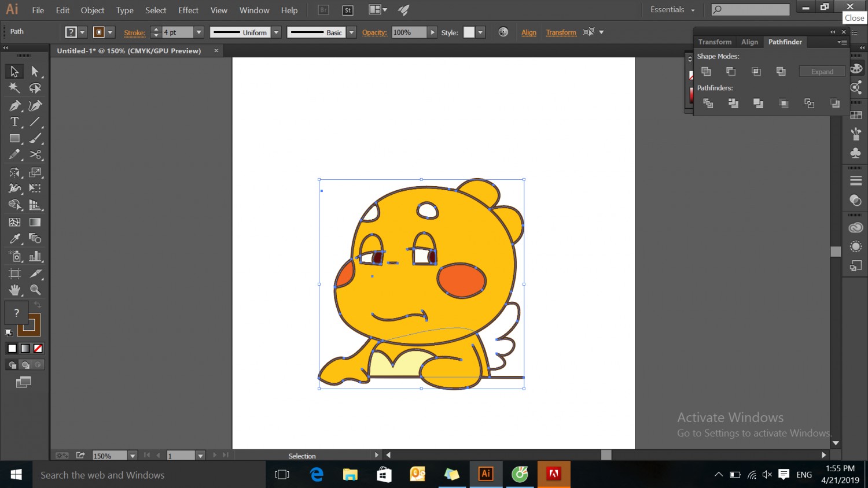Screen dimensions: 868x488
Task: Enable Draw Behind drawing mode
Action: (x=25, y=365)
